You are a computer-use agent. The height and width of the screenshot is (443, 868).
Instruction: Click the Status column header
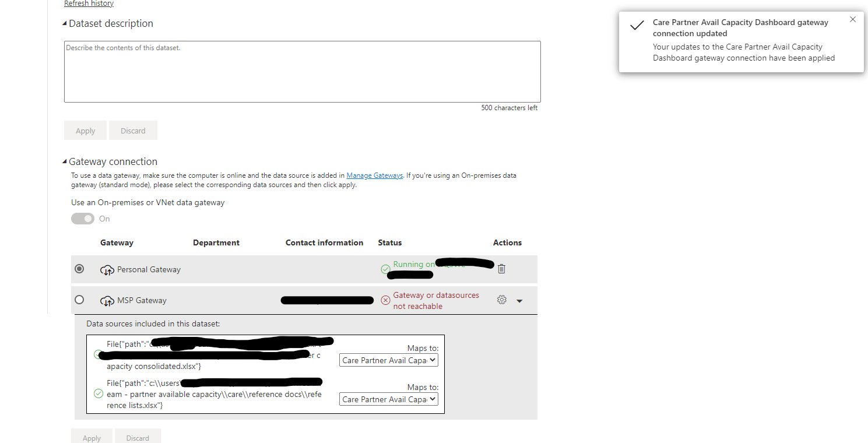390,242
